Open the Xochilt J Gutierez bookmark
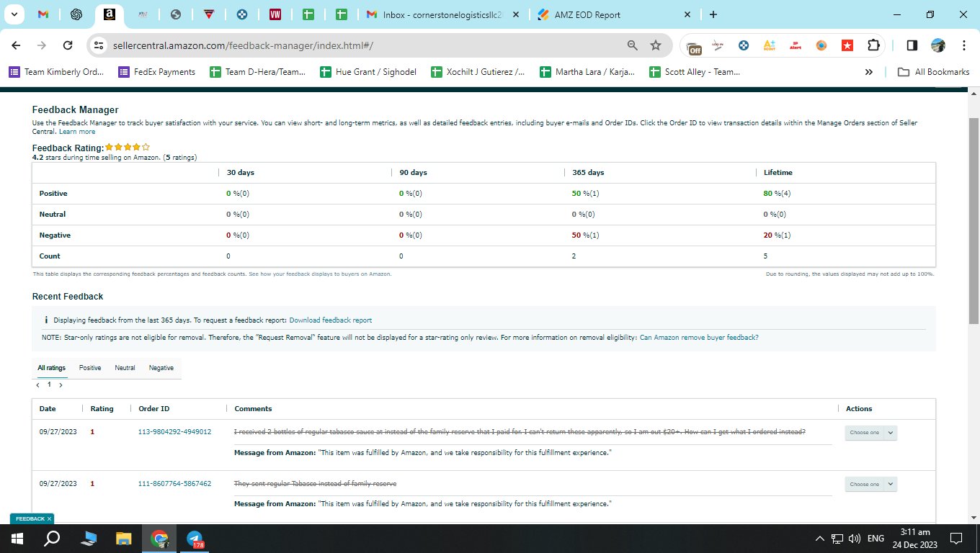The image size is (980, 553). click(478, 72)
